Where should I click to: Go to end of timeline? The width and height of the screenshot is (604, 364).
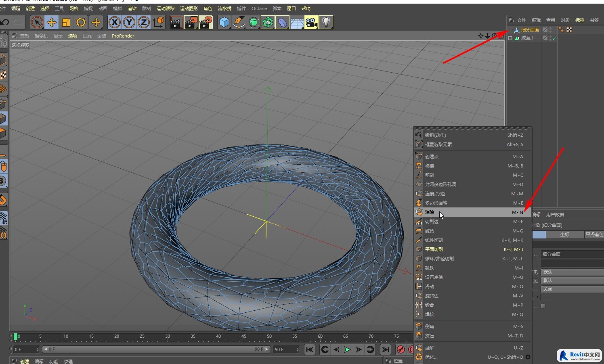point(386,349)
